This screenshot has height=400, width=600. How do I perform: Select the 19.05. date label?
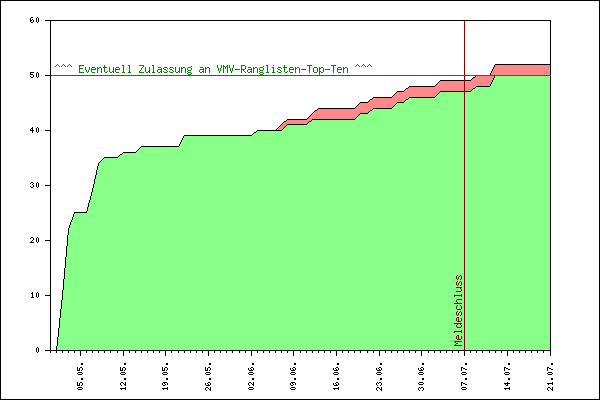[166, 377]
